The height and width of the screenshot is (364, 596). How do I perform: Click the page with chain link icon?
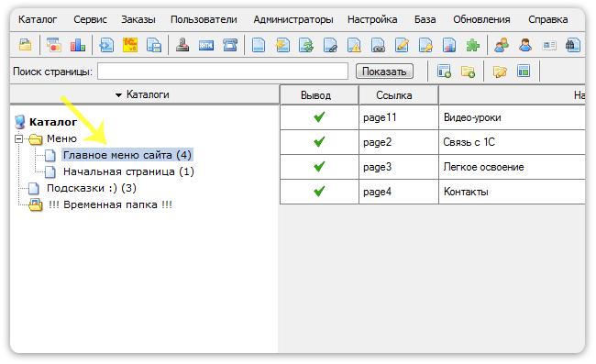pos(378,45)
